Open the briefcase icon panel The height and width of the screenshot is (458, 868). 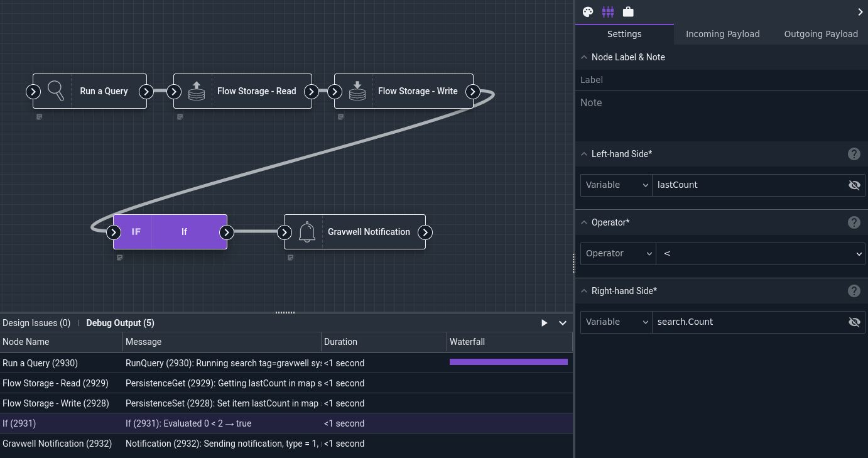click(628, 12)
